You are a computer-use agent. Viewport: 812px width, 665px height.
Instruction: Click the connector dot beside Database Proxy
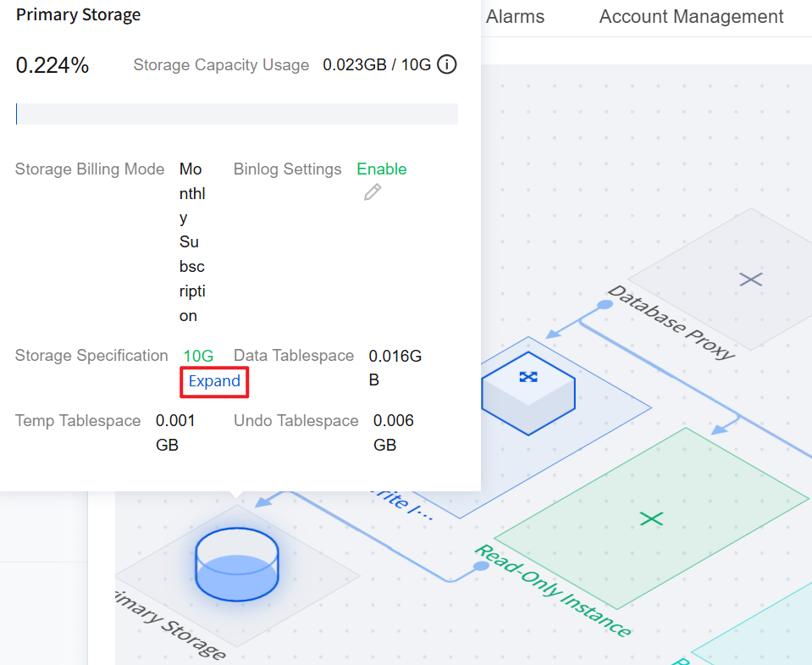tap(605, 304)
